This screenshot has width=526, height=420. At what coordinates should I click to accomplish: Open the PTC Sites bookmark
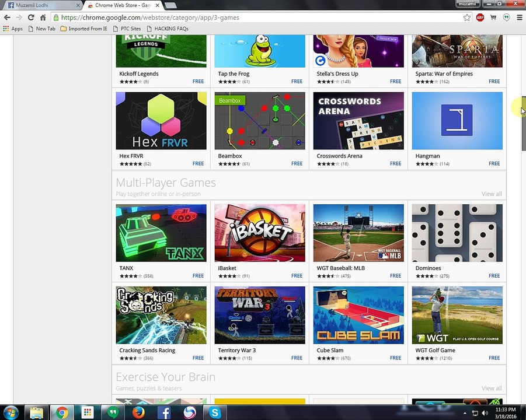tap(127, 29)
